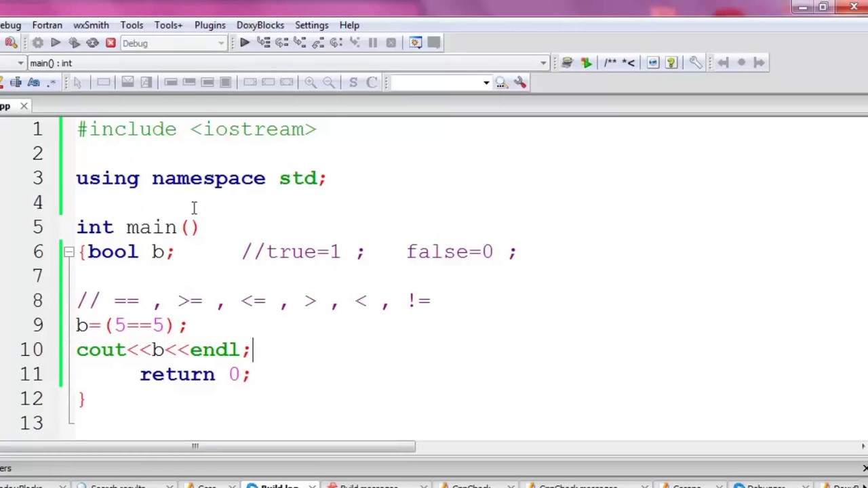
Task: Collapse the main function code fold
Action: 68,251
